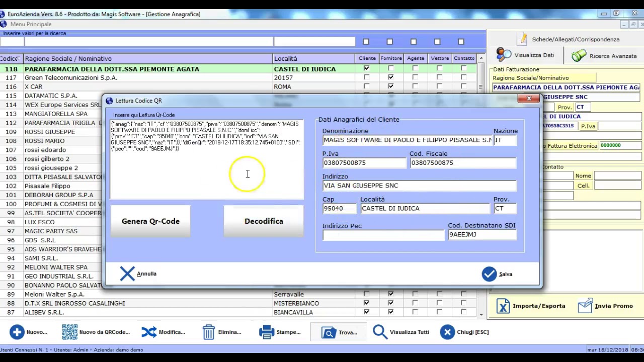Click the Indirizzo field
The height and width of the screenshot is (362, 644).
pos(419,186)
